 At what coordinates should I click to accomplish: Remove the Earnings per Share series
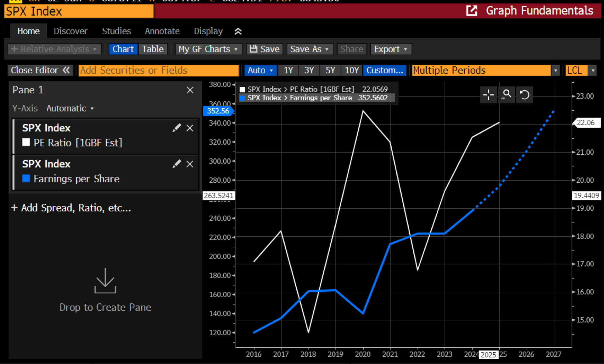coord(190,164)
